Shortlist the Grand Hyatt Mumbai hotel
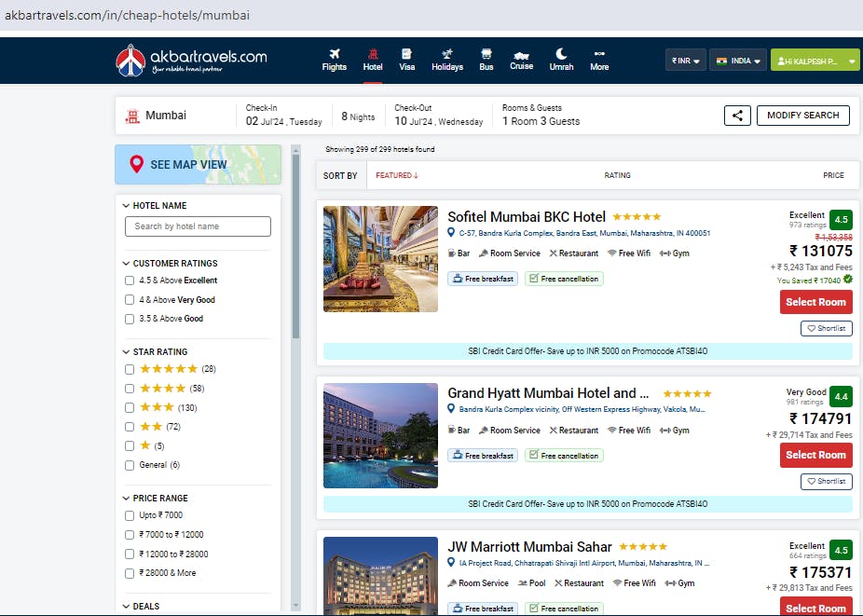 click(826, 481)
